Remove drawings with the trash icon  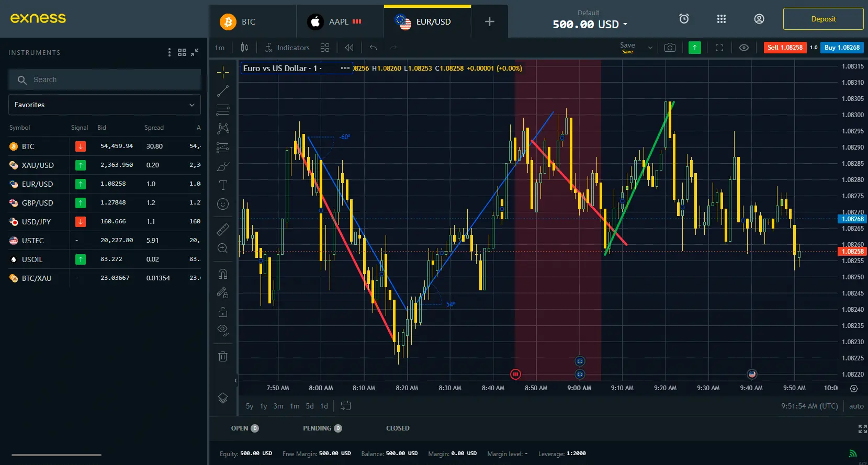click(x=223, y=357)
